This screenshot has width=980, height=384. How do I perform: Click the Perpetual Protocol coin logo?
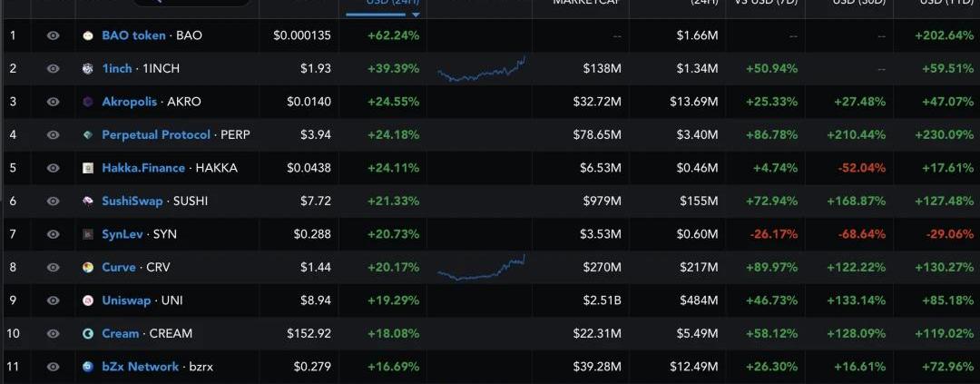click(88, 135)
